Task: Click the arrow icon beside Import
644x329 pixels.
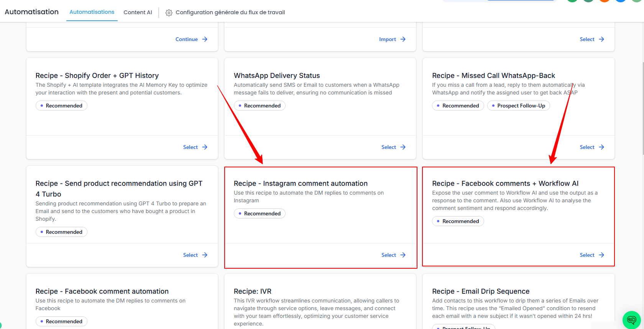Action: 403,39
